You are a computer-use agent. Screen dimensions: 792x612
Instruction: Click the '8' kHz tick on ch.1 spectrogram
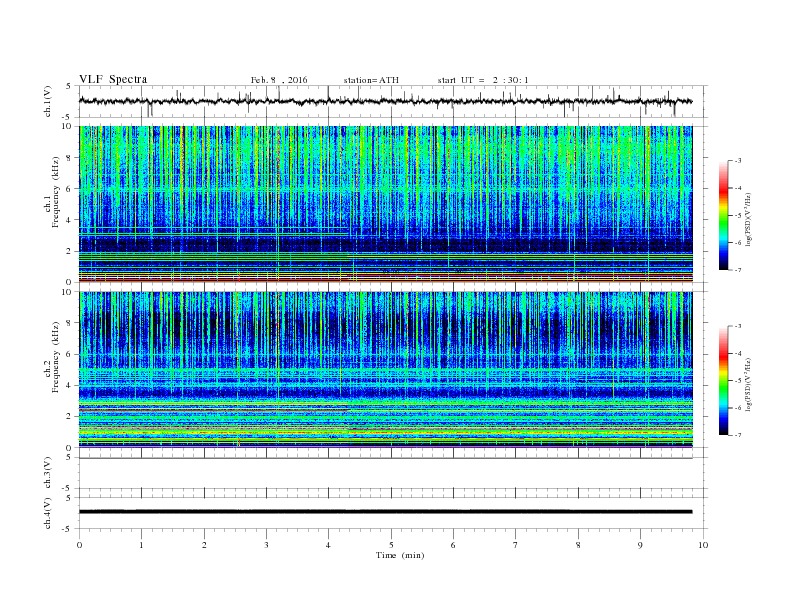pyautogui.click(x=69, y=158)
